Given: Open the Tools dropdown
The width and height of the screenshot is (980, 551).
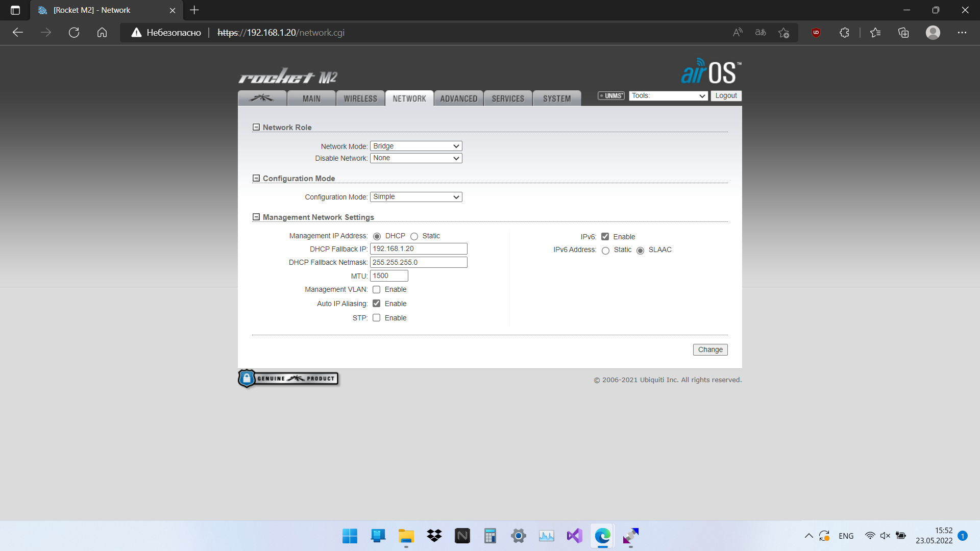Looking at the screenshot, I should (x=668, y=95).
